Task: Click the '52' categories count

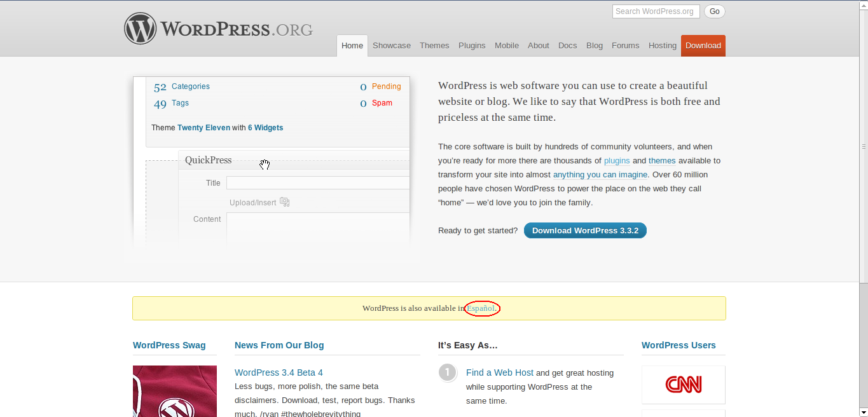Action: point(160,87)
